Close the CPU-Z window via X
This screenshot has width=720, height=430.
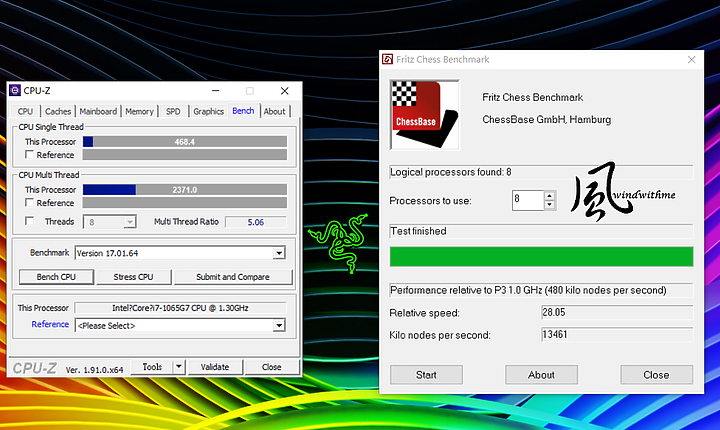[x=285, y=91]
